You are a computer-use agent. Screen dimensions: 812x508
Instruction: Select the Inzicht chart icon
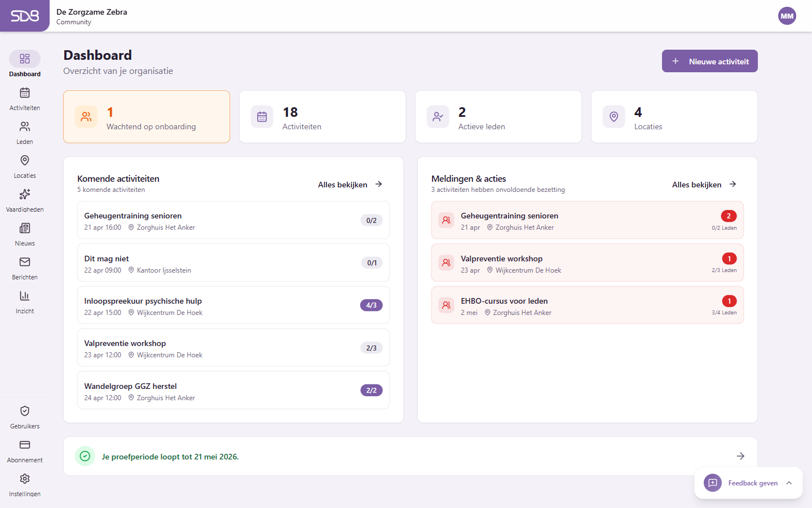[25, 296]
